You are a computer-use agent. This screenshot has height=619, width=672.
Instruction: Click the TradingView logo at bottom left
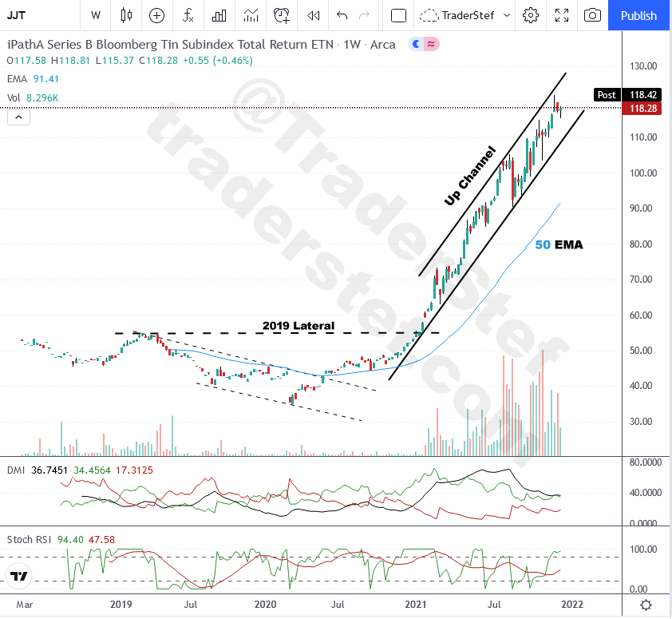18,575
